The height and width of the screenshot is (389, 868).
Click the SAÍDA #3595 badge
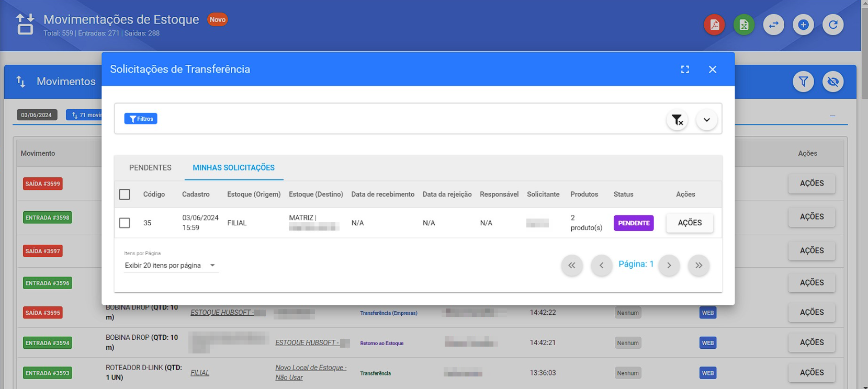[x=43, y=313]
